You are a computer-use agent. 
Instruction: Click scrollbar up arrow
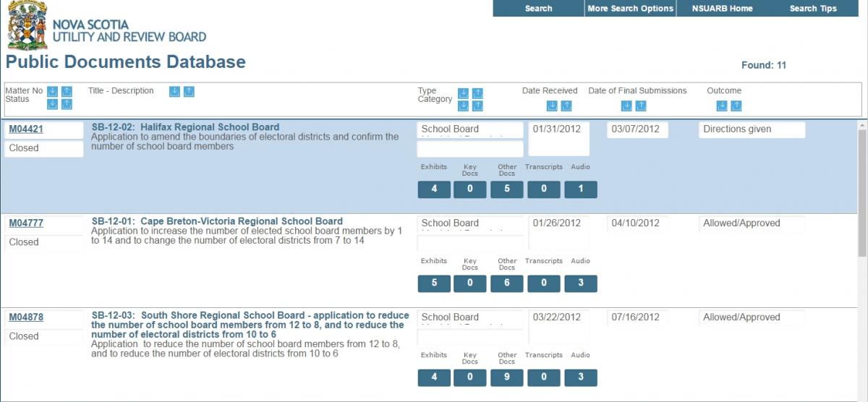(861, 125)
